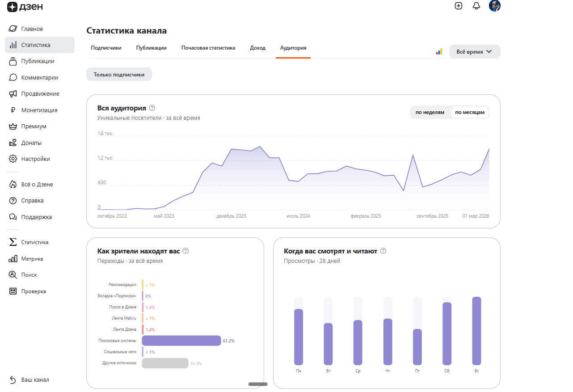Click the colored bar chart icon

coord(439,51)
